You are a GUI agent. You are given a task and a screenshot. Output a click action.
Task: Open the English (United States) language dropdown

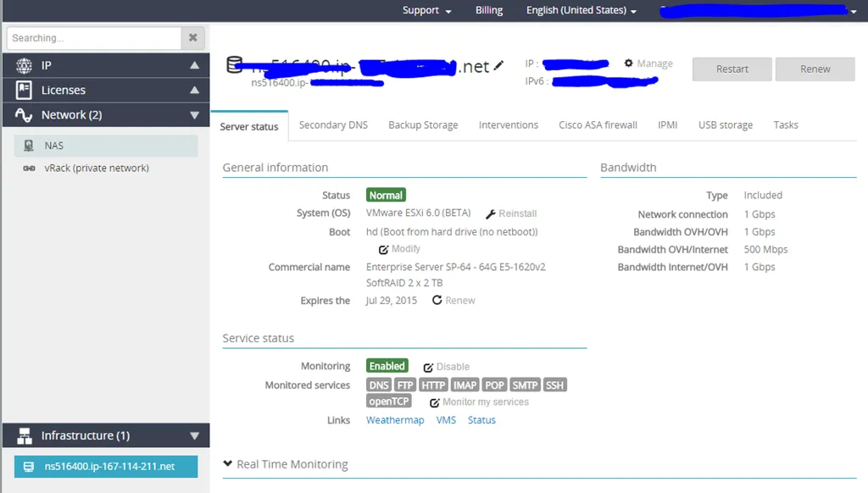point(581,10)
